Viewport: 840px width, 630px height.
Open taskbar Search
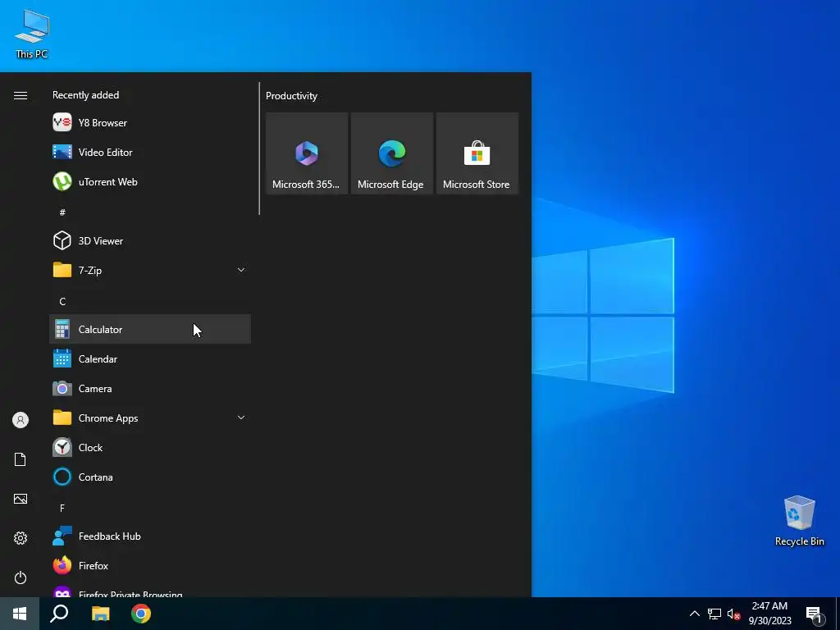click(x=59, y=614)
